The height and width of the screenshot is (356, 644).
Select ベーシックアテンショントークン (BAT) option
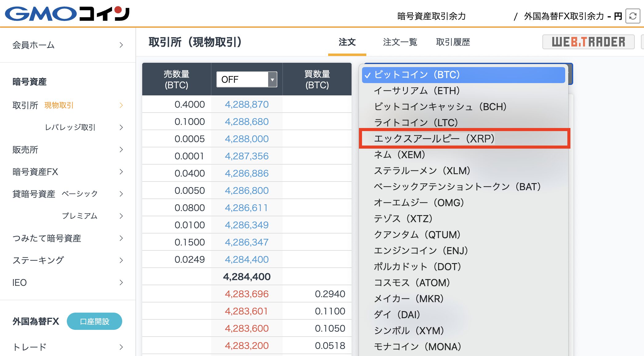click(464, 187)
